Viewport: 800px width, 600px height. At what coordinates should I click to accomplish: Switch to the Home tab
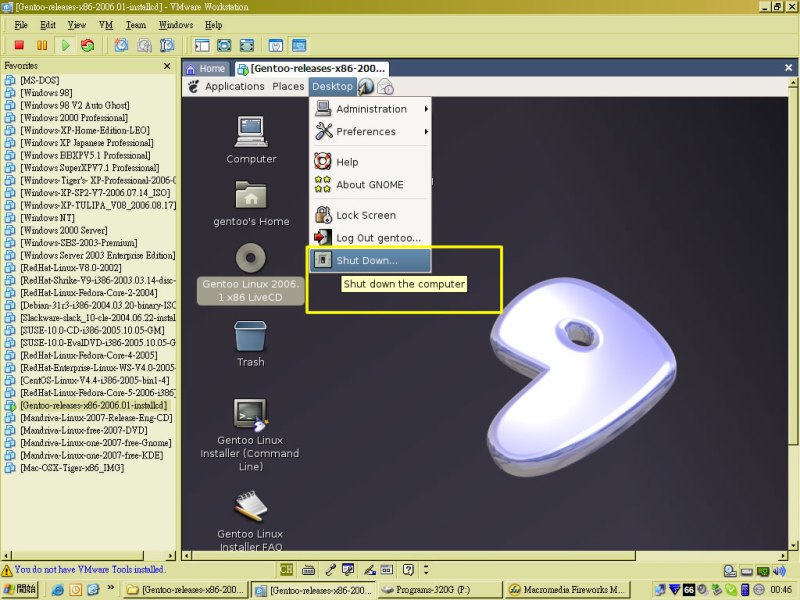point(207,68)
